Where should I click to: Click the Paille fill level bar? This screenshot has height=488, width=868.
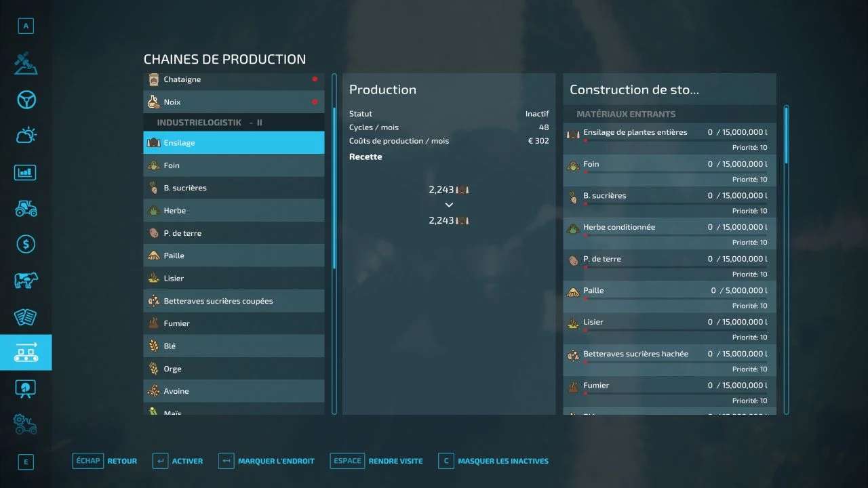coord(675,299)
